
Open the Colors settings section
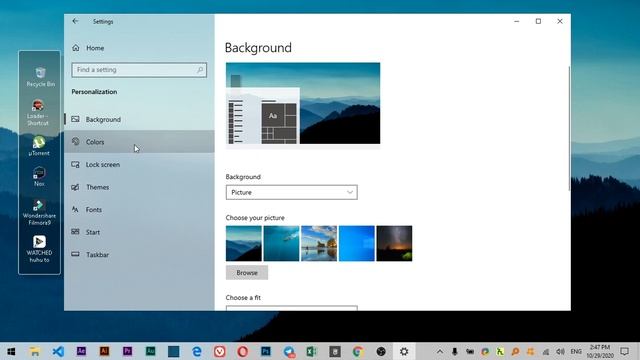[x=139, y=142]
